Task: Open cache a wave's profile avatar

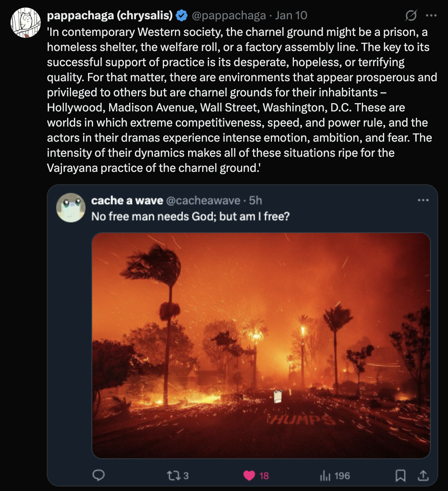Action: [x=71, y=208]
